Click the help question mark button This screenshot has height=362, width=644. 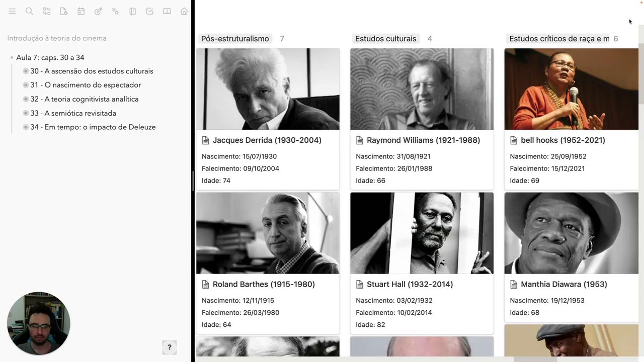click(169, 347)
